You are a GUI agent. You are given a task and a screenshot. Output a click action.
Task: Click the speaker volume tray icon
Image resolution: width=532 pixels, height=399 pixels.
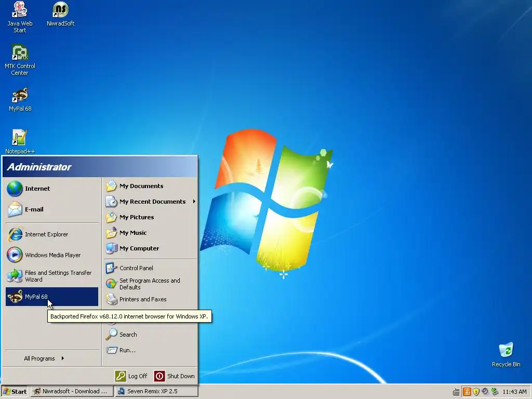point(485,392)
